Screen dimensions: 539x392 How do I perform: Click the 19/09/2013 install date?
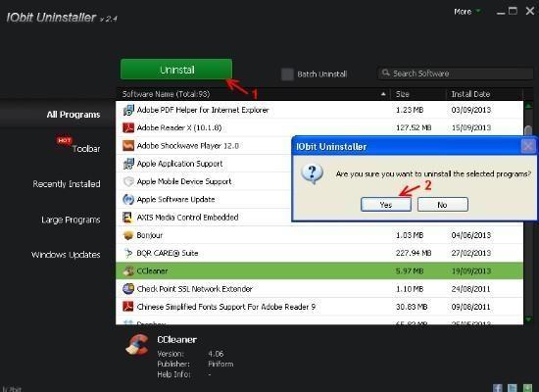coord(471,270)
